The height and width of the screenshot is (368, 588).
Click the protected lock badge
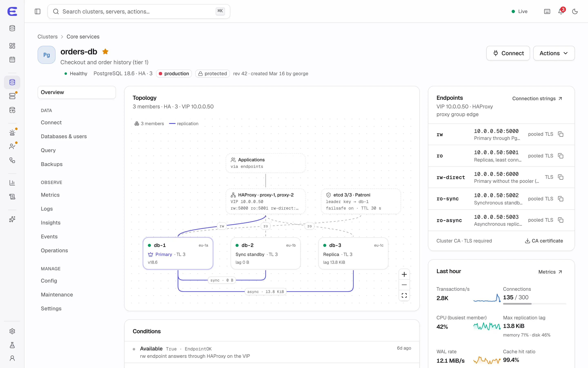(213, 74)
